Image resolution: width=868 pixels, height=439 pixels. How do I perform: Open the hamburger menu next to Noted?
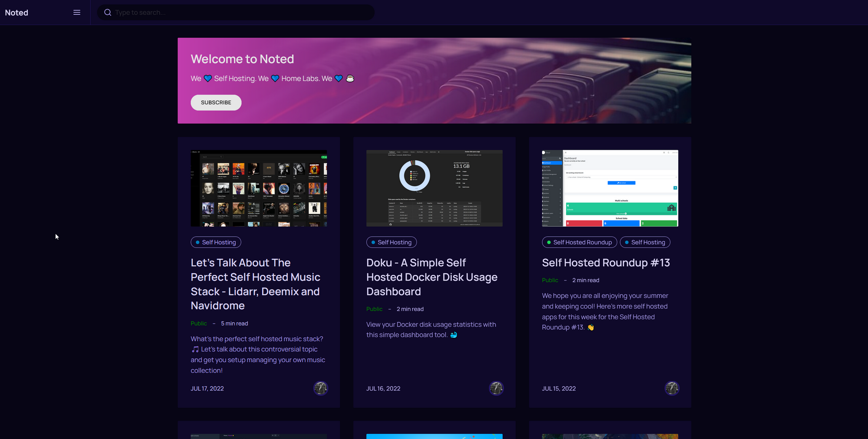(x=77, y=13)
